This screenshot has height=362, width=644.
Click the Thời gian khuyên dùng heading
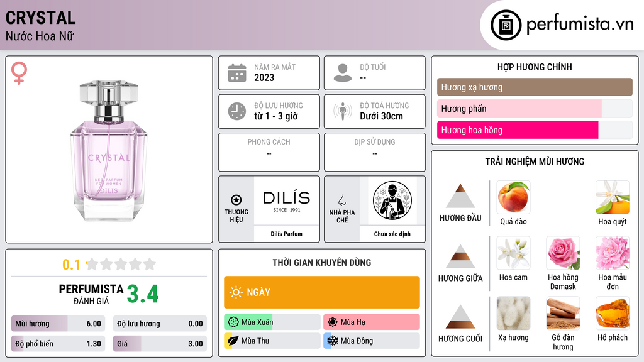(321, 262)
